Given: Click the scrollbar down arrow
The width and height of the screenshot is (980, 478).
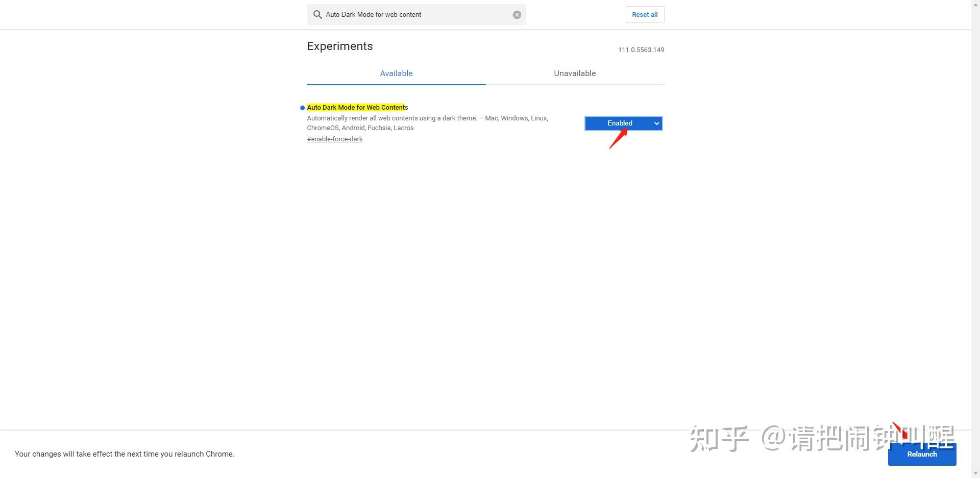Looking at the screenshot, I should pyautogui.click(x=975, y=474).
